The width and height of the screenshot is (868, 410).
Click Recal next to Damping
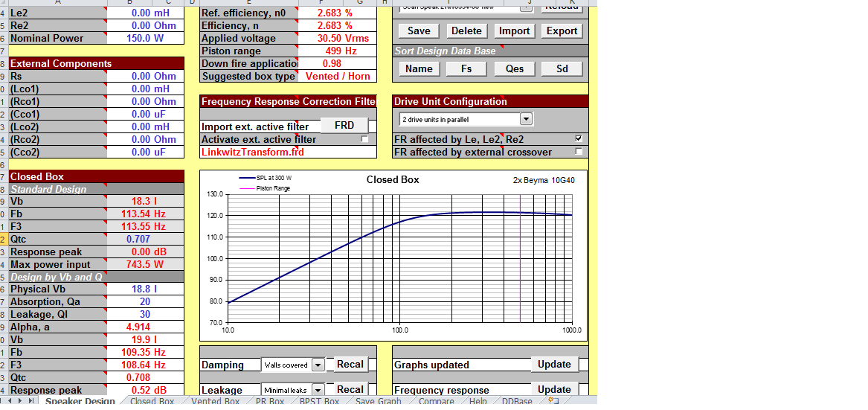[350, 365]
